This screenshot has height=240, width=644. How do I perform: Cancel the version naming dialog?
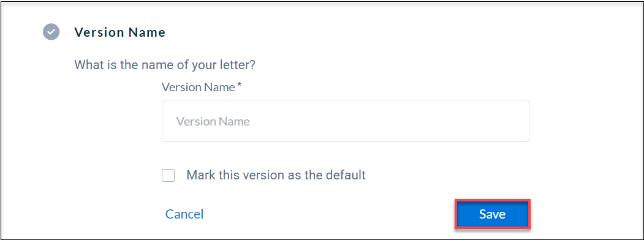[x=184, y=214]
